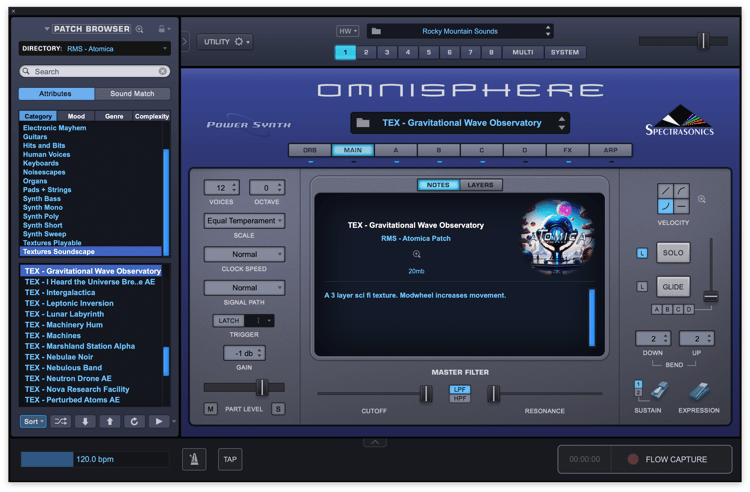Click the Utility gear icon

tap(239, 42)
